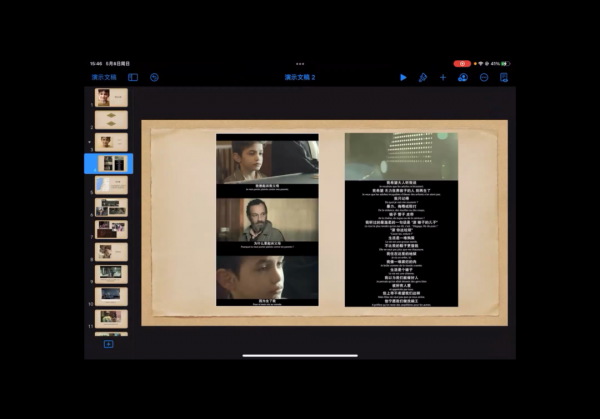600x419 pixels.
Task: Select slide 5 thumbnail in navigator
Action: coord(111,184)
